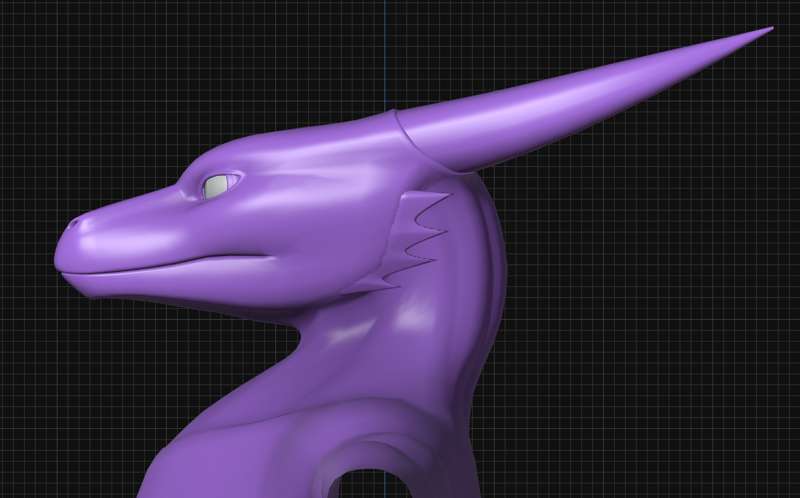Viewport: 800px width, 498px height.
Task: Click the middle of the long horn
Action: pyautogui.click(x=590, y=94)
